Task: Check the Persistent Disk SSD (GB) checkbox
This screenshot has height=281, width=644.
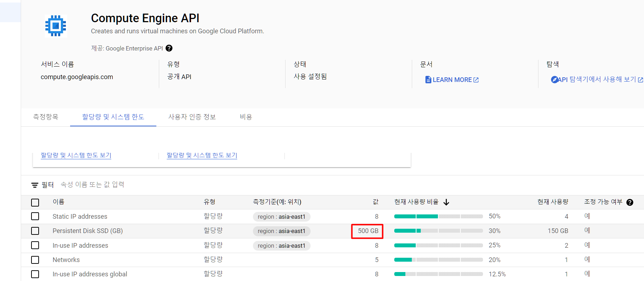Action: [x=35, y=231]
